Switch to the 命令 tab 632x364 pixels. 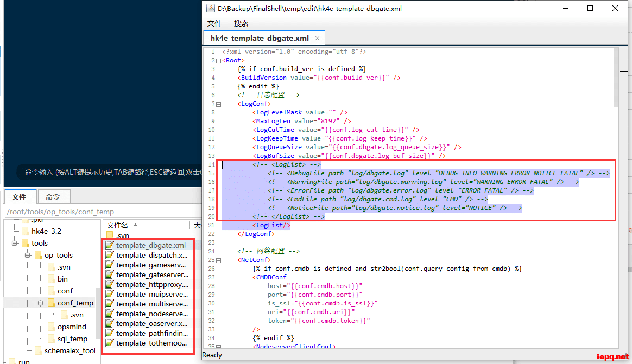pyautogui.click(x=53, y=197)
